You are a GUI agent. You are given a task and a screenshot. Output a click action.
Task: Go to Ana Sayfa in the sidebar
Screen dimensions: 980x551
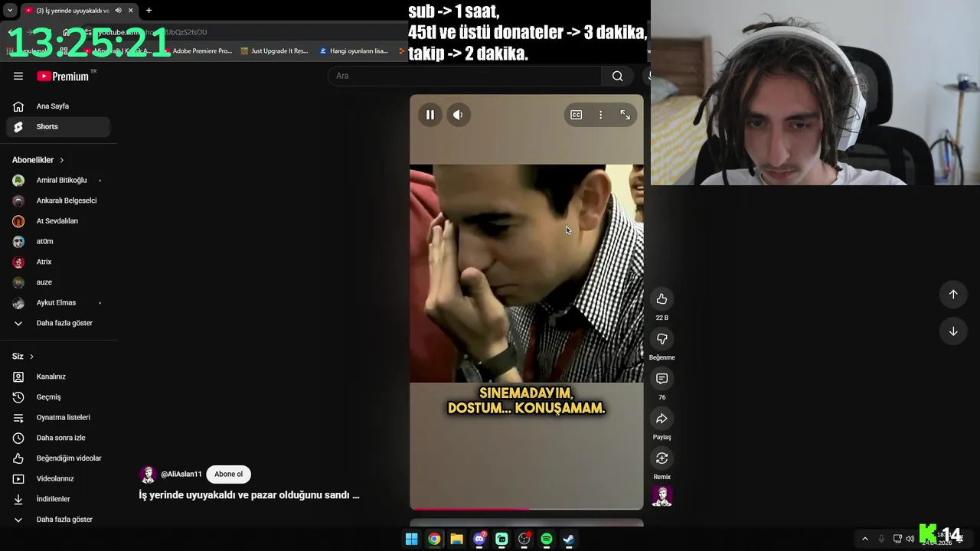[58, 106]
